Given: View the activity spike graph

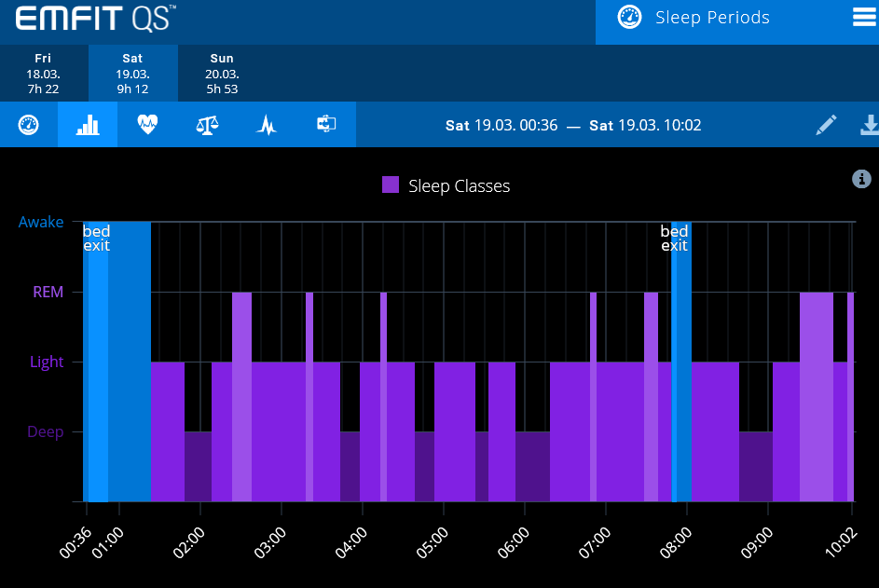Looking at the screenshot, I should pyautogui.click(x=266, y=125).
